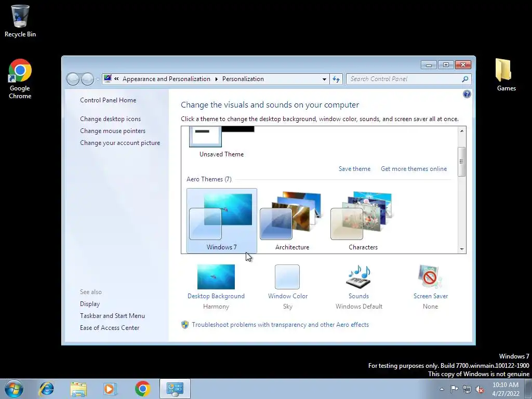Click the theme list scroll down arrow

(462, 249)
